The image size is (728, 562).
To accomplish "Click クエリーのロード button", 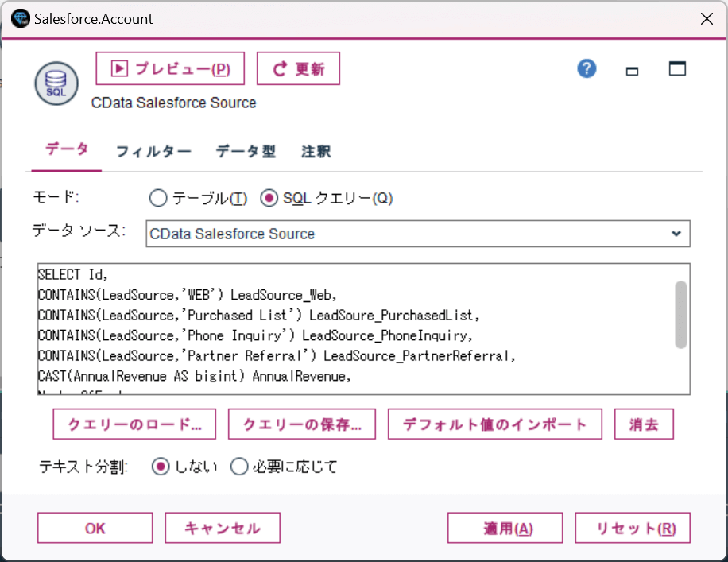I will [x=134, y=424].
